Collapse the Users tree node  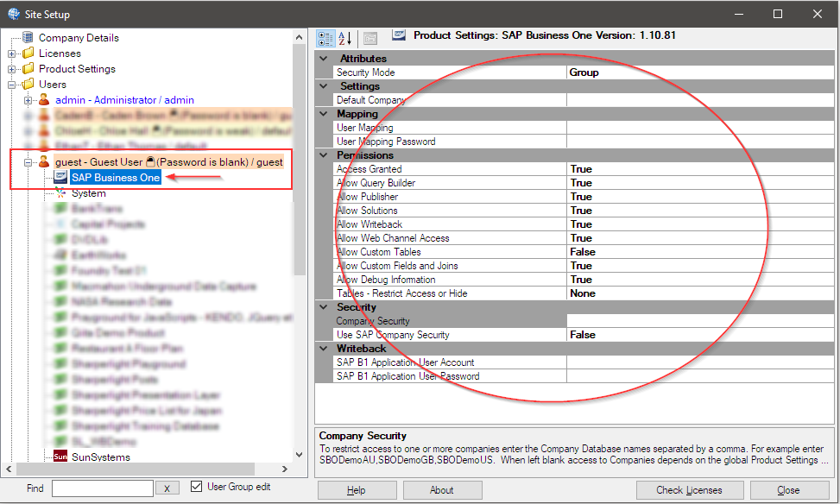pos(11,85)
